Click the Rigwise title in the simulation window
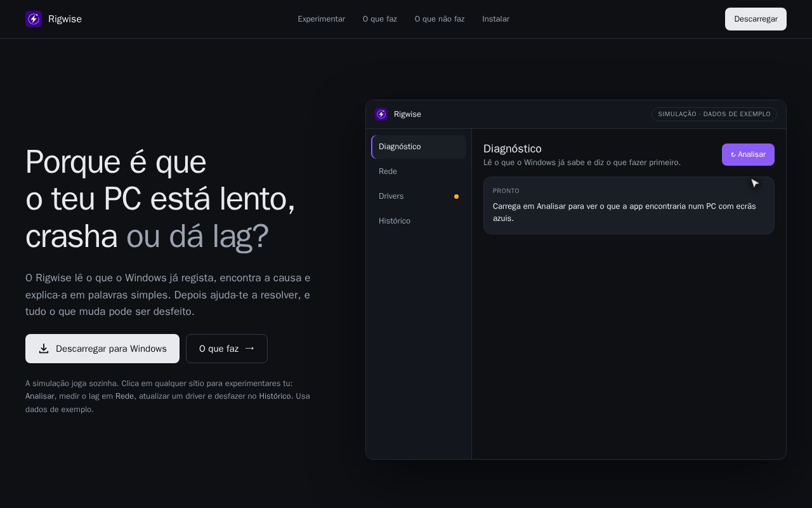 [407, 114]
